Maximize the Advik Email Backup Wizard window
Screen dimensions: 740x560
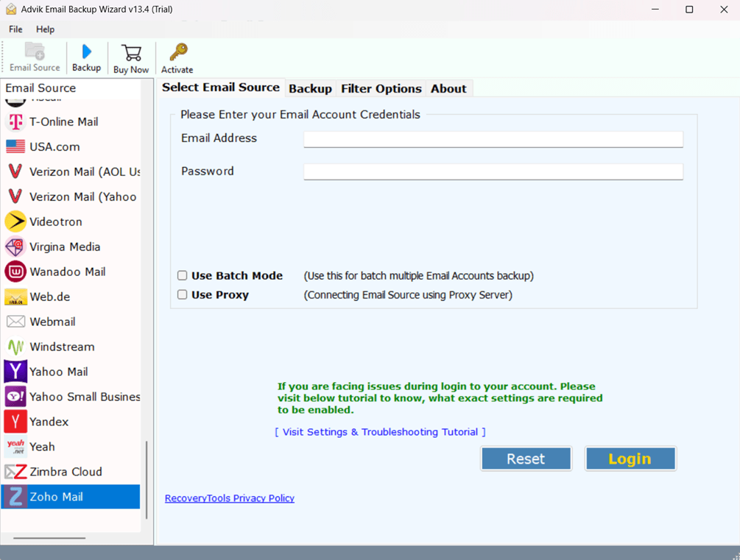click(689, 10)
